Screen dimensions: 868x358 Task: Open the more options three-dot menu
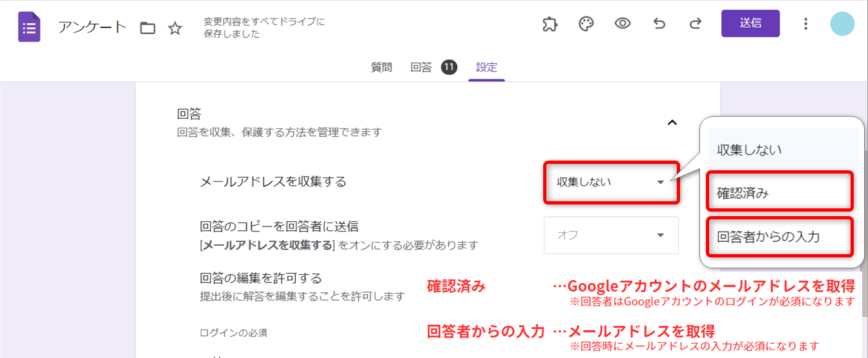(x=805, y=24)
